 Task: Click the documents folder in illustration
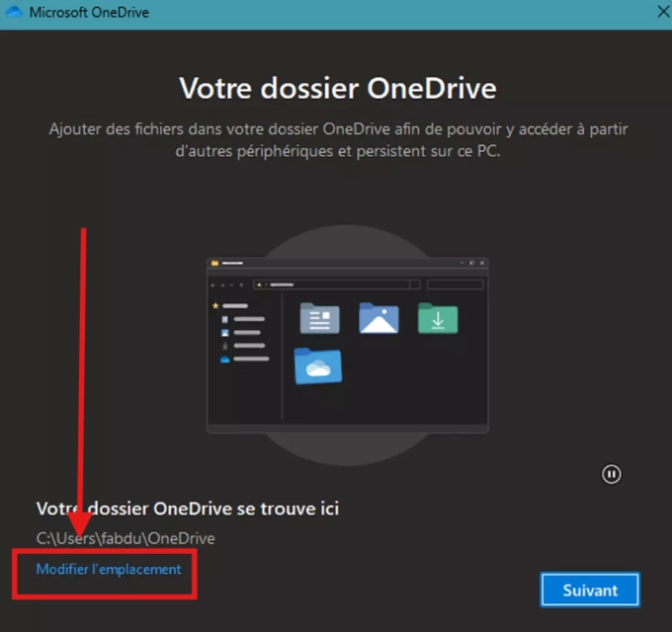click(320, 318)
